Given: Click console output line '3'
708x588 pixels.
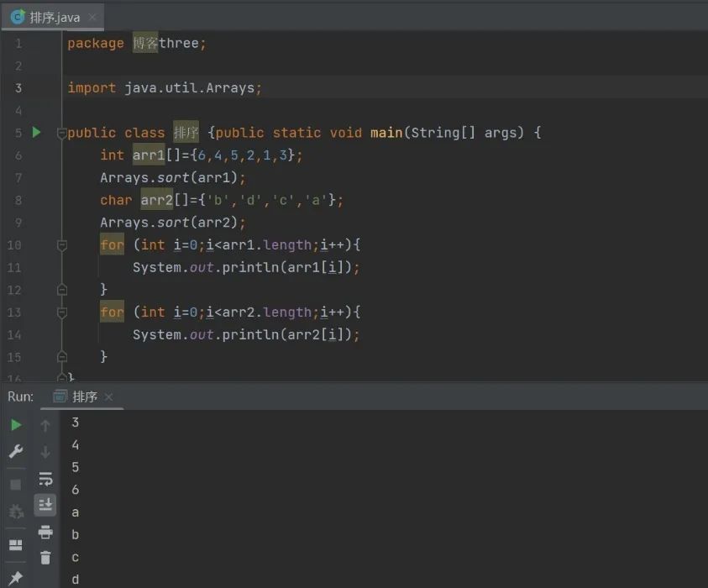Looking at the screenshot, I should click(x=76, y=423).
